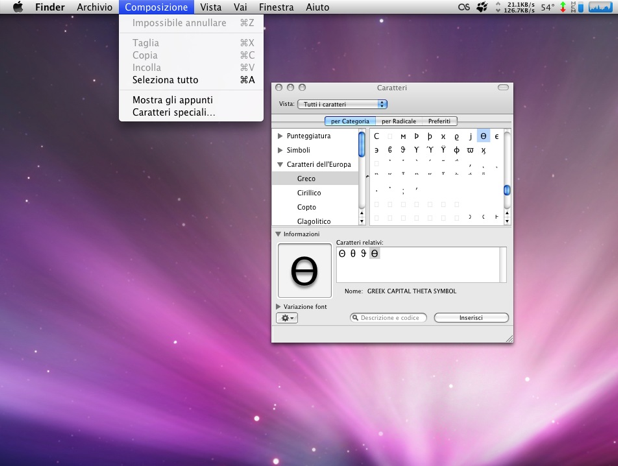Image resolution: width=618 pixels, height=466 pixels.
Task: Close the open Composizione menu
Action: coord(156,7)
